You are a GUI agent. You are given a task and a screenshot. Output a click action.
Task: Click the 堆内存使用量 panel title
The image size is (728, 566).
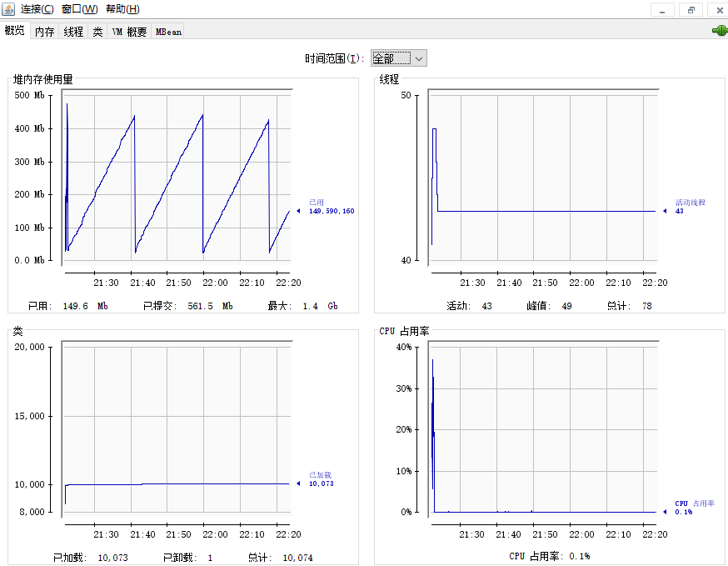point(42,79)
